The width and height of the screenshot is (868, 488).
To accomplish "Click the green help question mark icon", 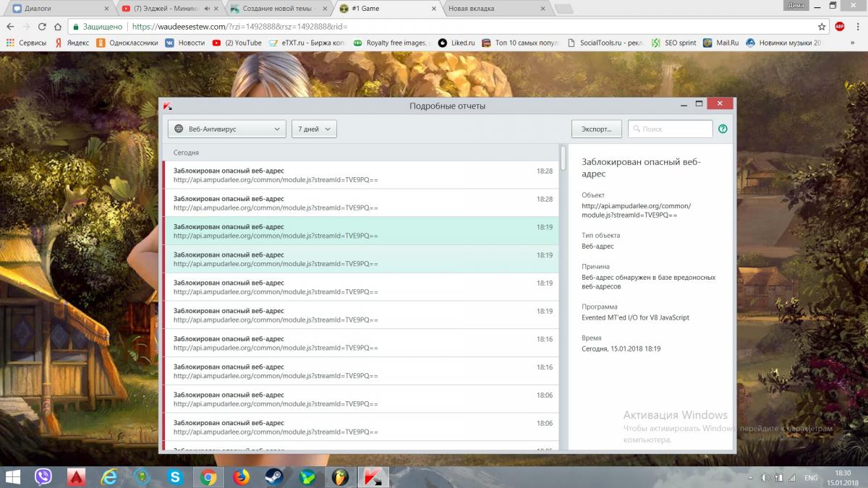I will coord(723,129).
